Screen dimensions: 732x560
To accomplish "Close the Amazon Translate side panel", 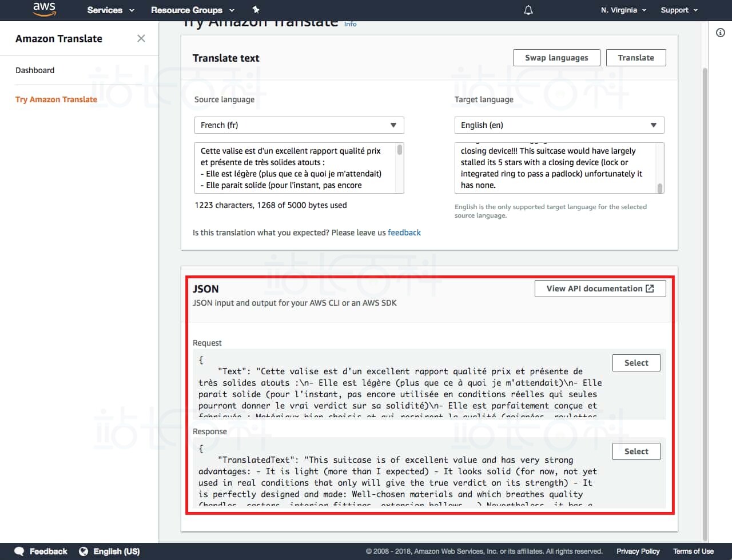I will 141,38.
